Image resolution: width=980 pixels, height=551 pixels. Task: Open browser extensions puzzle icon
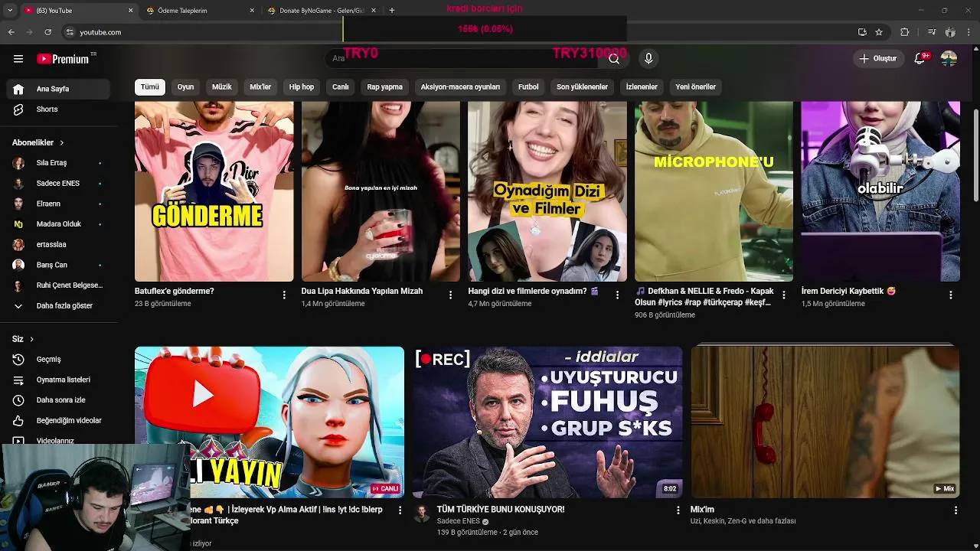click(x=905, y=32)
